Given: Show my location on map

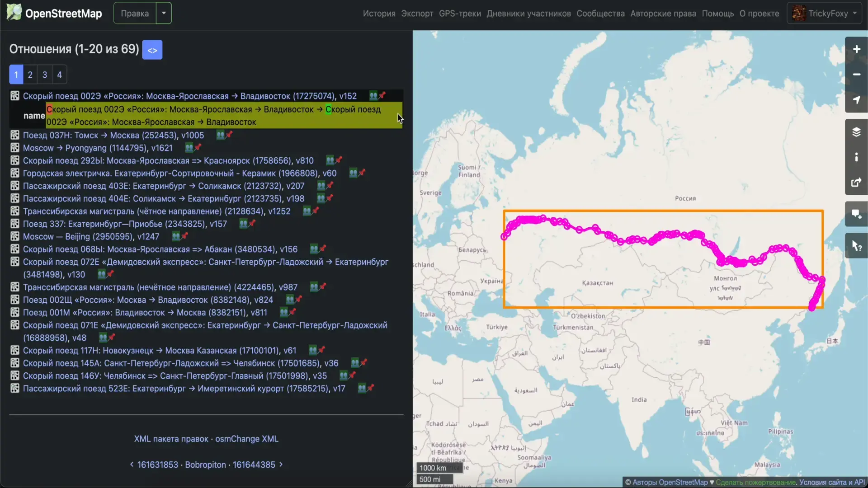Looking at the screenshot, I should tap(856, 100).
